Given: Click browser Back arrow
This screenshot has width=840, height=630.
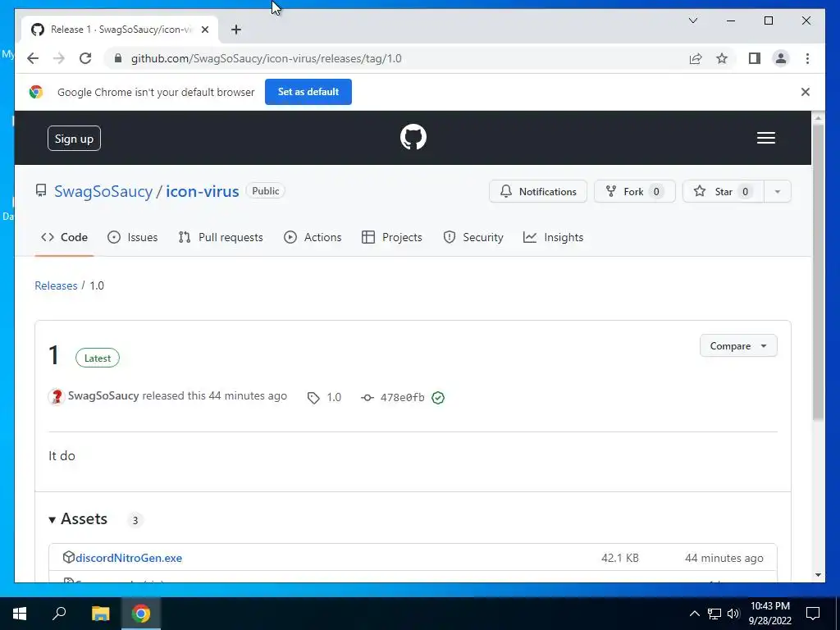Looking at the screenshot, I should pos(33,58).
